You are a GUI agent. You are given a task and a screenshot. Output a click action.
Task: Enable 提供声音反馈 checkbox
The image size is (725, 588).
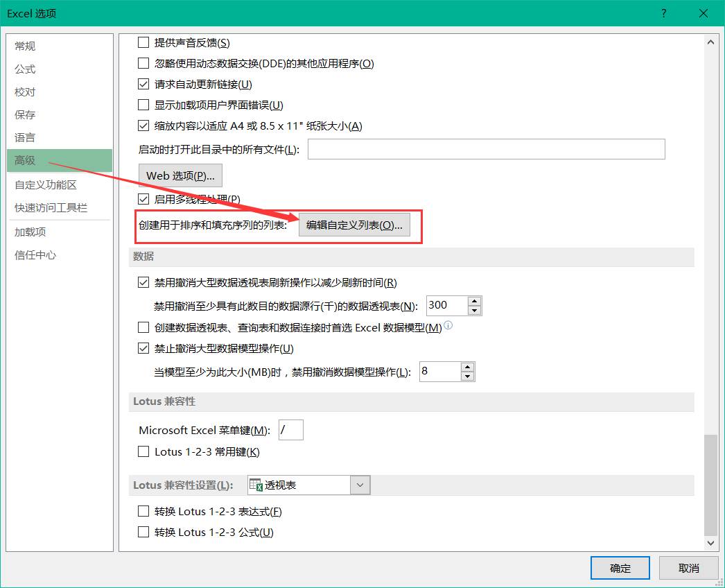coord(143,42)
